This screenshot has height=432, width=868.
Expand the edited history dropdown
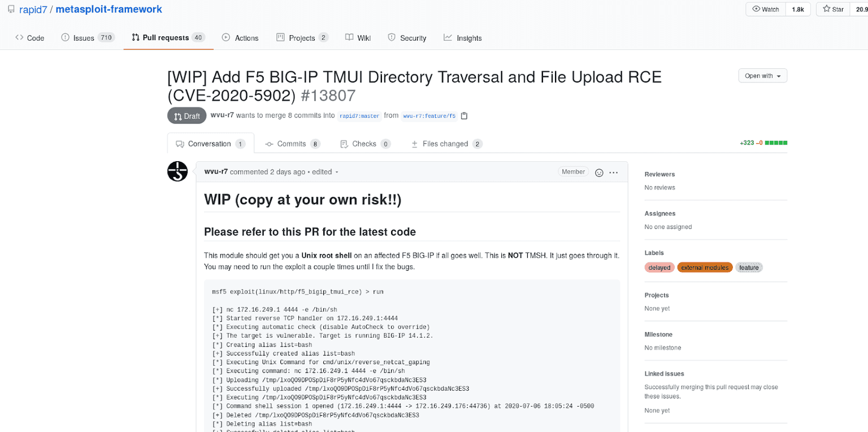(x=325, y=172)
